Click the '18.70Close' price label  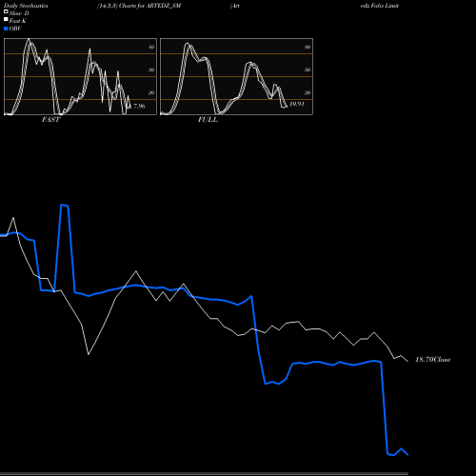pos(433,360)
